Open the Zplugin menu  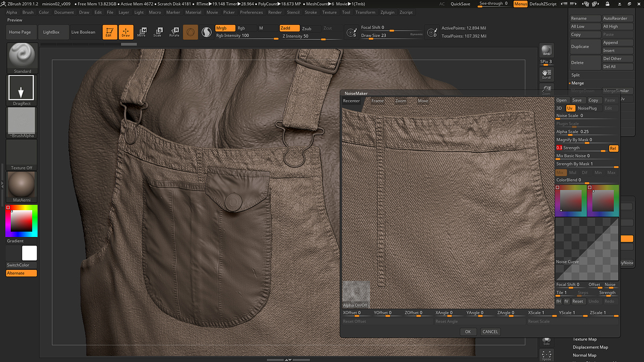click(387, 12)
